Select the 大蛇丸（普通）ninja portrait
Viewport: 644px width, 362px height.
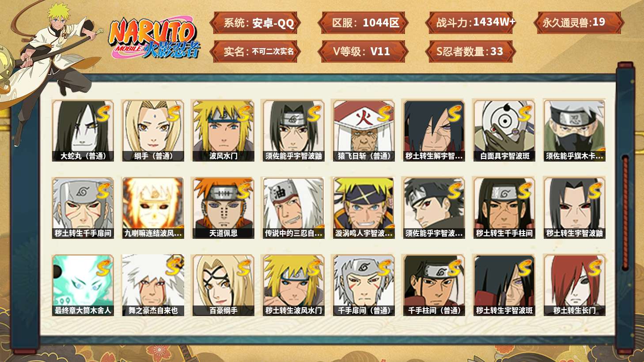coord(83,131)
